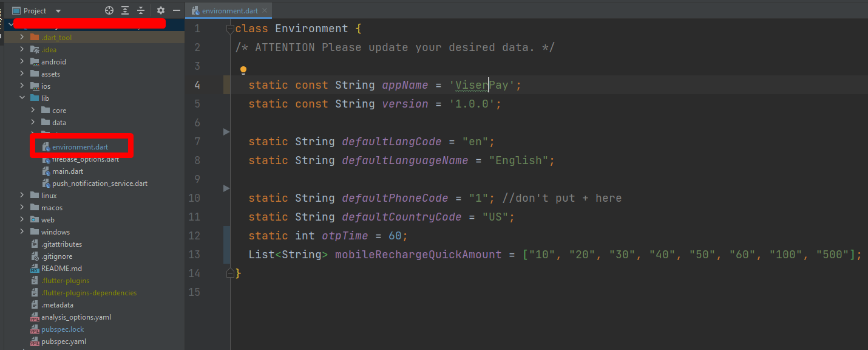Viewport: 868px width, 350px height.
Task: Expand the assets folder
Action: pos(22,74)
